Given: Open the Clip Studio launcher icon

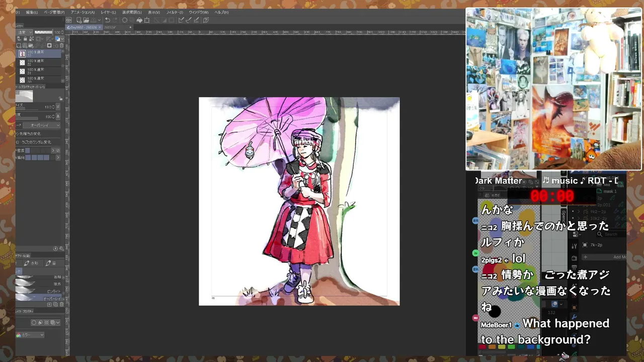Looking at the screenshot, I should (69, 20).
